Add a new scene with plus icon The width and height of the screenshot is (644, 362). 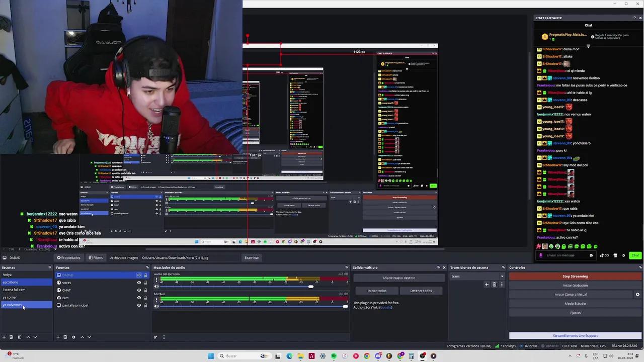4,337
